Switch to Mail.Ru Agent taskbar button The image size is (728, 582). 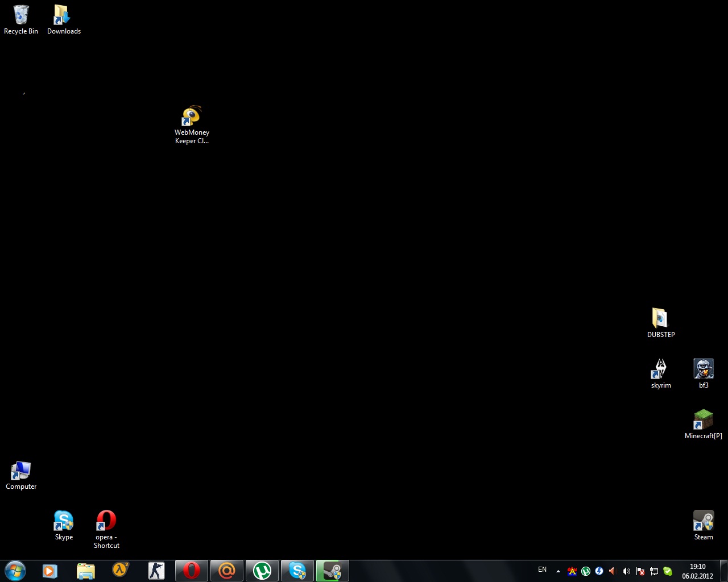(227, 571)
